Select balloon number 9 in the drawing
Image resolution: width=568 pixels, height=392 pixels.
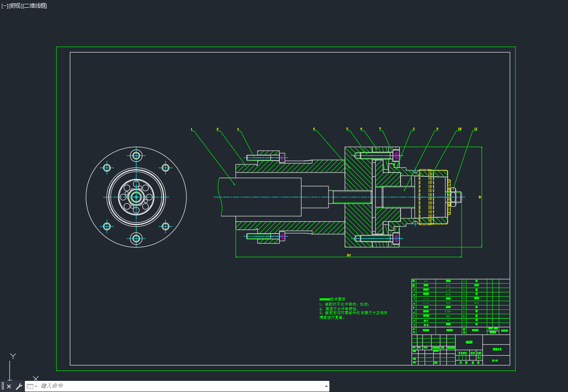pos(437,129)
